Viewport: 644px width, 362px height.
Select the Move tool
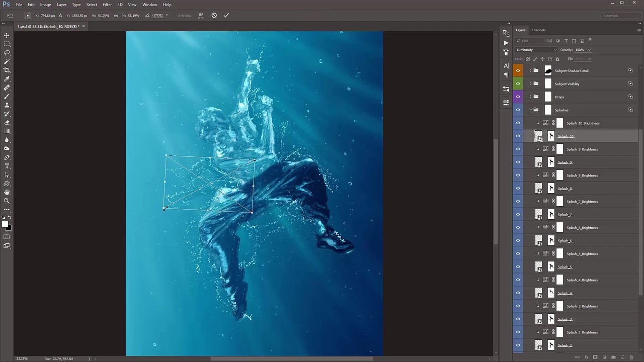(7, 35)
